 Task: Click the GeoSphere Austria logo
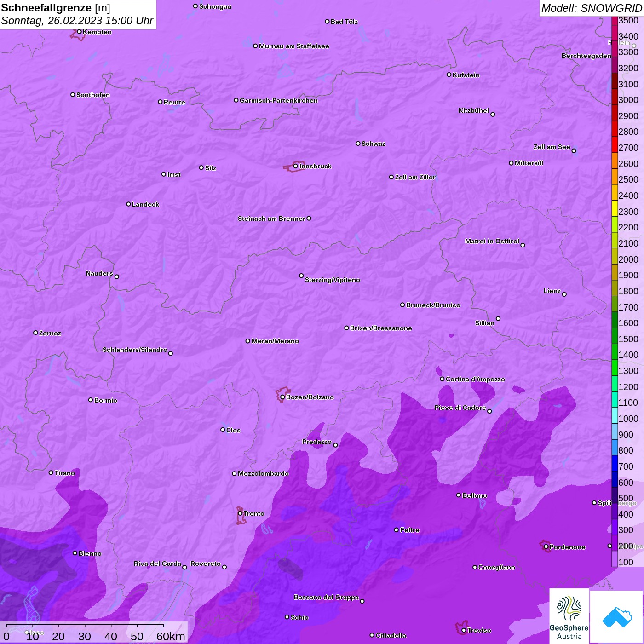569,616
